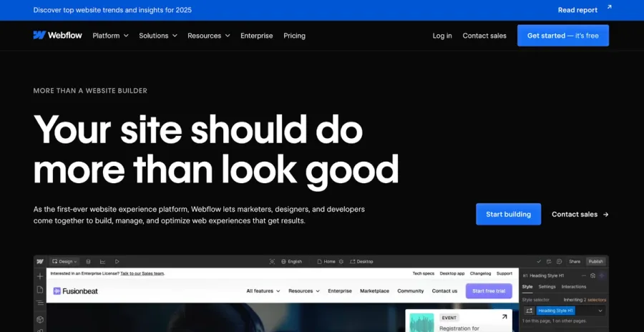Open the Navigator panel icon
The image size is (644, 332).
coord(40,303)
